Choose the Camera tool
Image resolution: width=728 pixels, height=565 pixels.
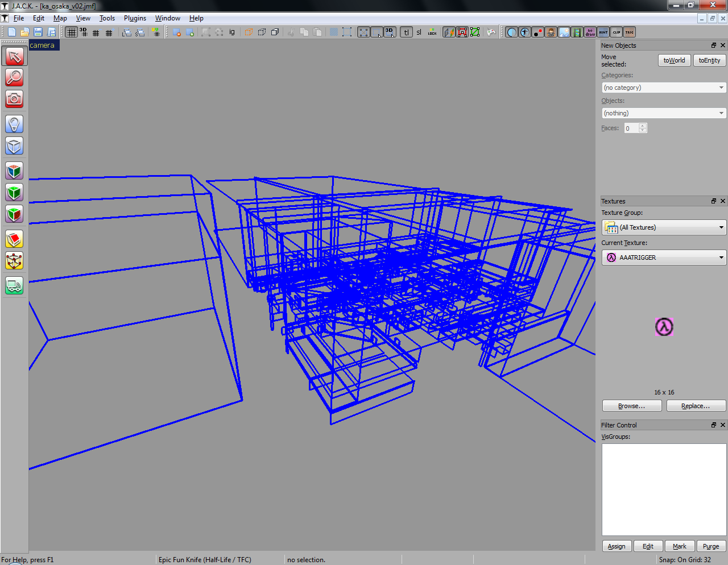(x=14, y=99)
